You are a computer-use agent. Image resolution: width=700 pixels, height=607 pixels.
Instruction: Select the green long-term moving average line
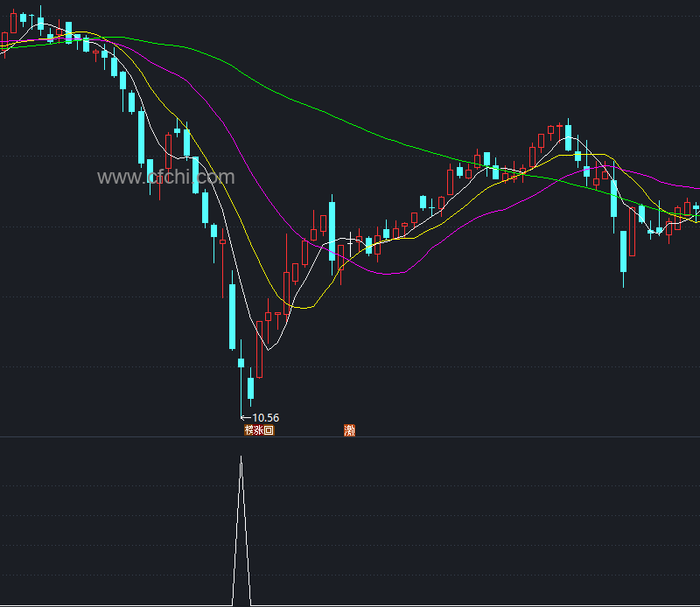click(x=350, y=122)
